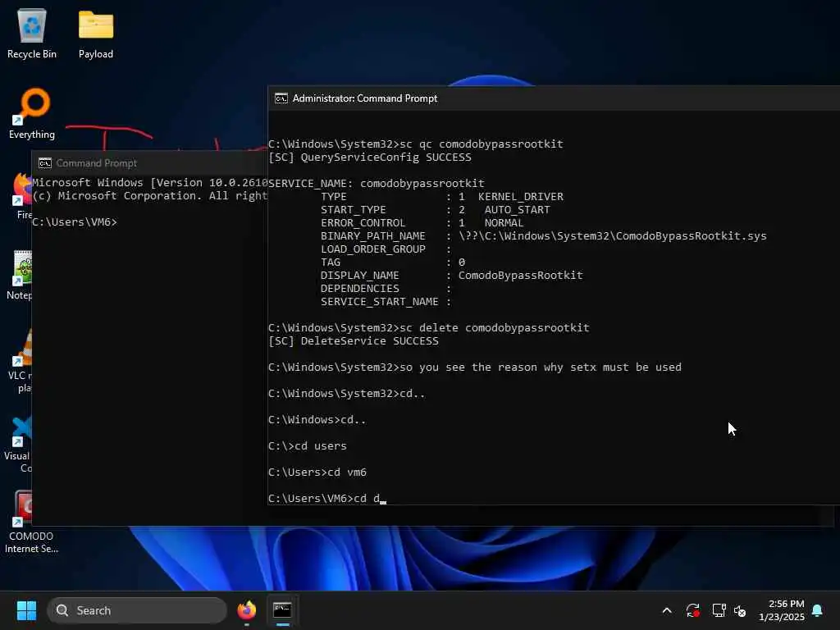Select the Visual Studio Code shortcut
The width and height of the screenshot is (840, 630).
[x=20, y=444]
